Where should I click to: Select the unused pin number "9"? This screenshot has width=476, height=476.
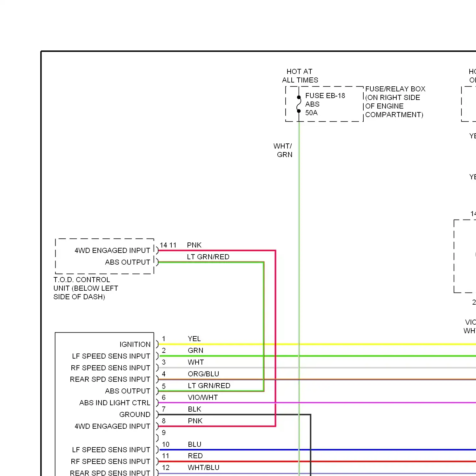pos(164,433)
